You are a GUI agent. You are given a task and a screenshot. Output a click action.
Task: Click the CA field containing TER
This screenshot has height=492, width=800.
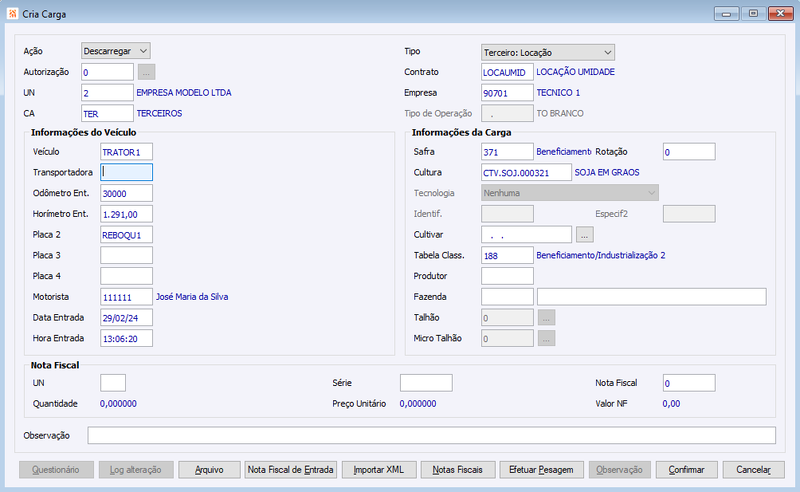[107, 113]
